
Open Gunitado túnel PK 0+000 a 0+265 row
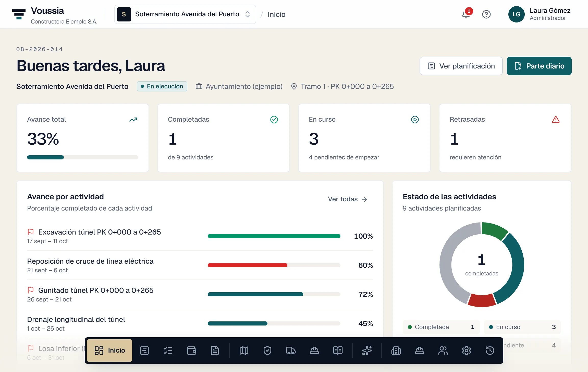pyautogui.click(x=200, y=294)
